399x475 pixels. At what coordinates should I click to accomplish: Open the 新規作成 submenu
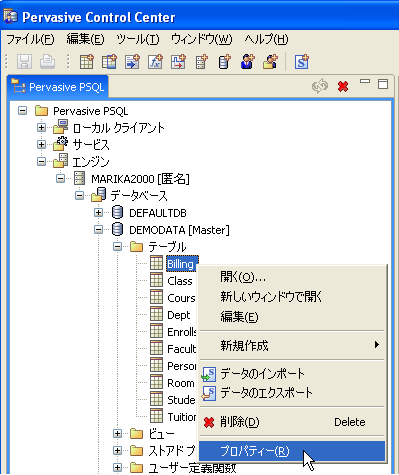point(292,345)
